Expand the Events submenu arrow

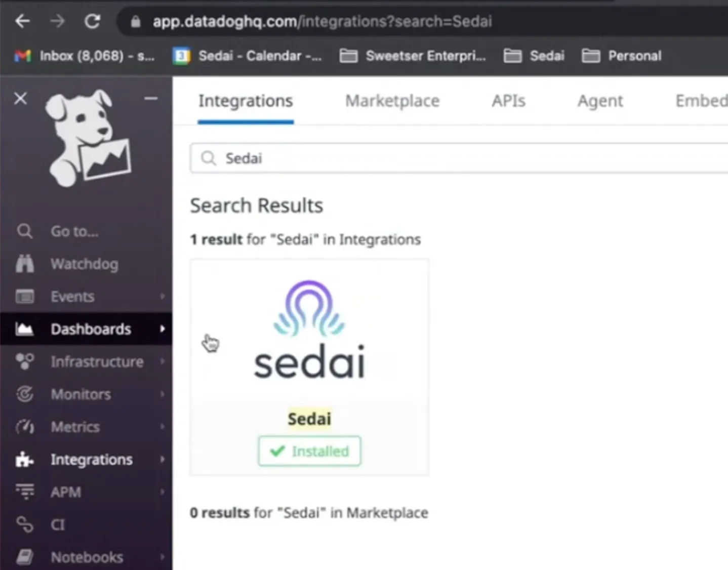(x=163, y=296)
